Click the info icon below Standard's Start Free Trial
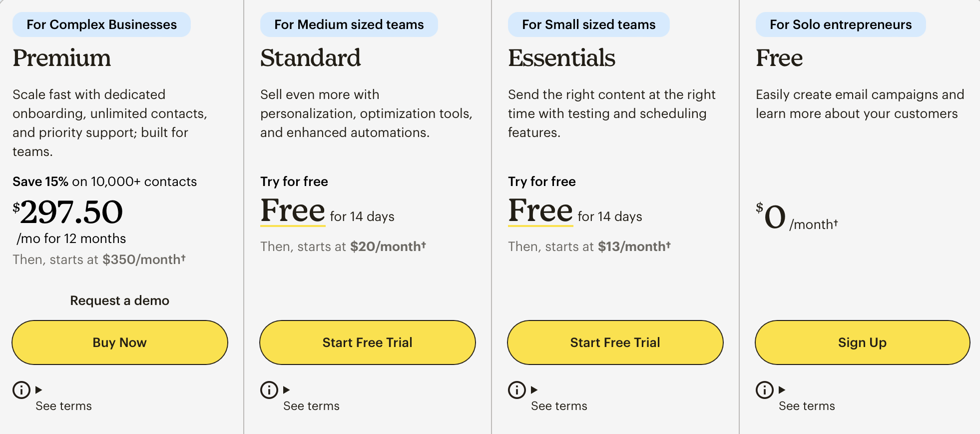Image resolution: width=980 pixels, height=434 pixels. 269,390
